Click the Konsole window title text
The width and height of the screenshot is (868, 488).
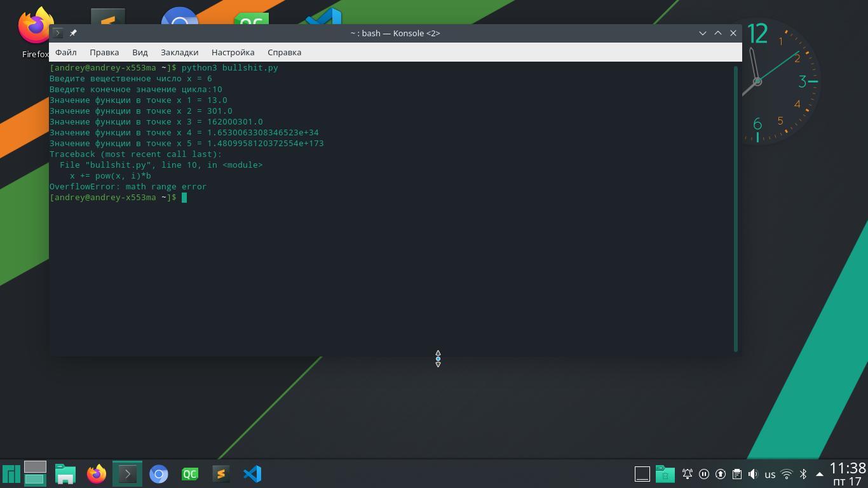point(395,33)
